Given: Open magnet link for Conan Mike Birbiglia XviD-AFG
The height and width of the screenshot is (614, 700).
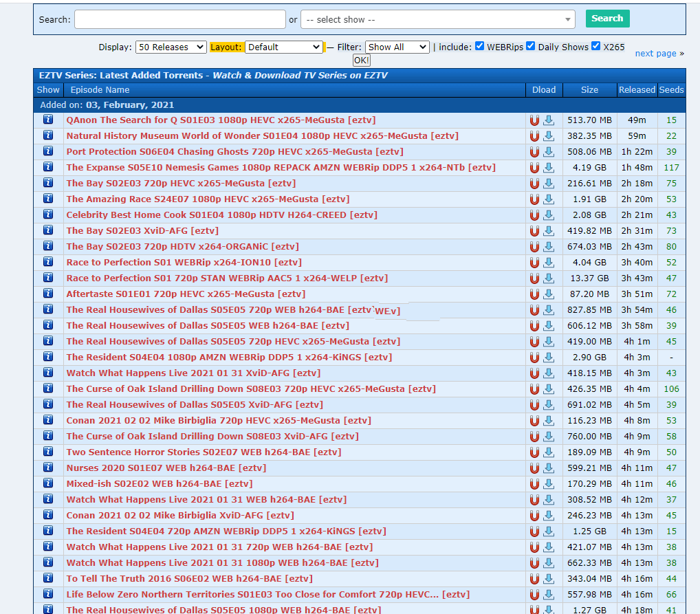Looking at the screenshot, I should click(x=534, y=516).
